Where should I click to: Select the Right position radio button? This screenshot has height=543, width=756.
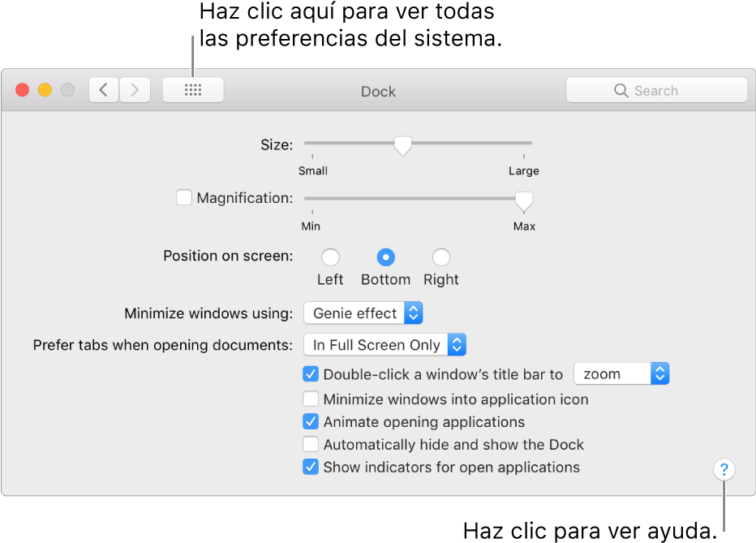[440, 256]
